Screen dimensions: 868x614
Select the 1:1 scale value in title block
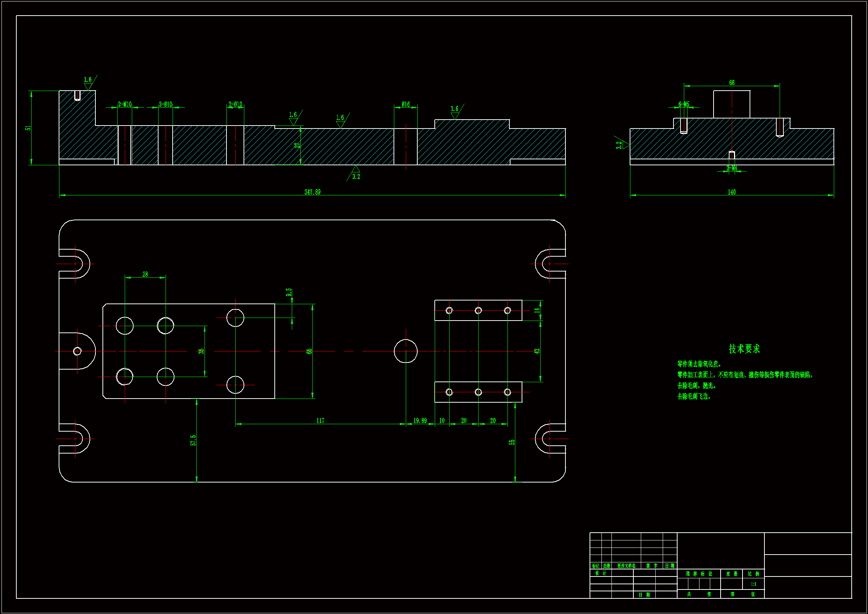(753, 584)
